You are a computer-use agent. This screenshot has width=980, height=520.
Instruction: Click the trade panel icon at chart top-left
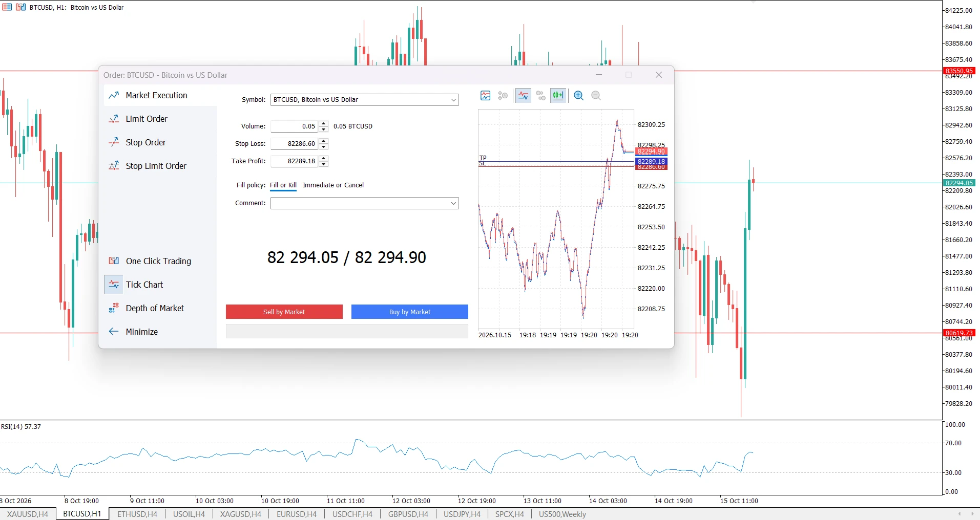click(x=7, y=7)
